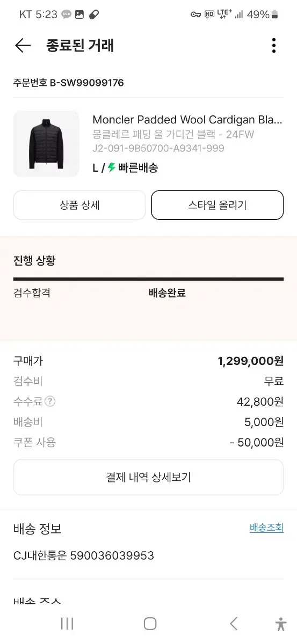Tap the KakaoTalk notification icon
The image size is (297, 644).
[x=67, y=14]
